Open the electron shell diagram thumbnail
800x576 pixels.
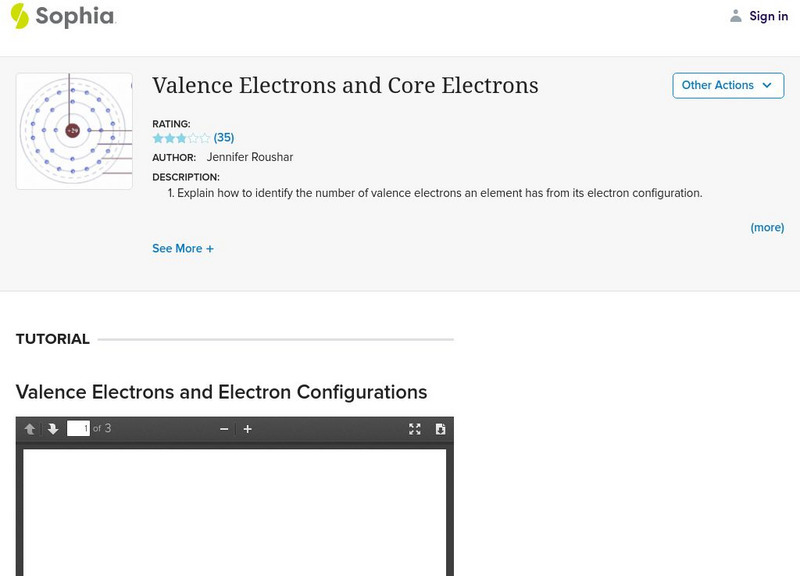point(74,131)
